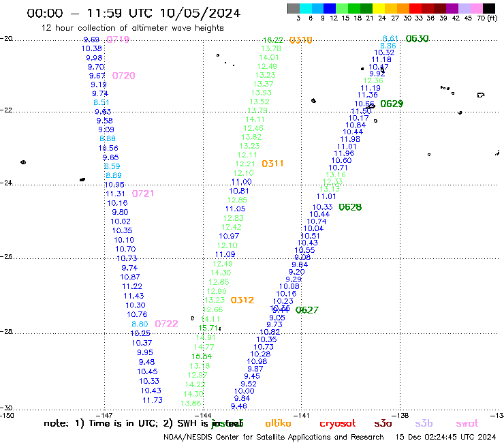Click the -24 latitude axis label

coord(6,183)
